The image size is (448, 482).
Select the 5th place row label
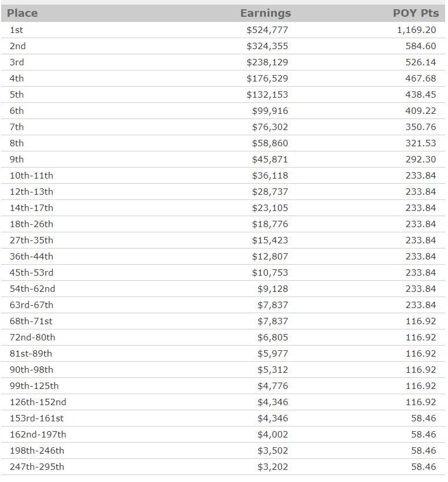[x=17, y=95]
